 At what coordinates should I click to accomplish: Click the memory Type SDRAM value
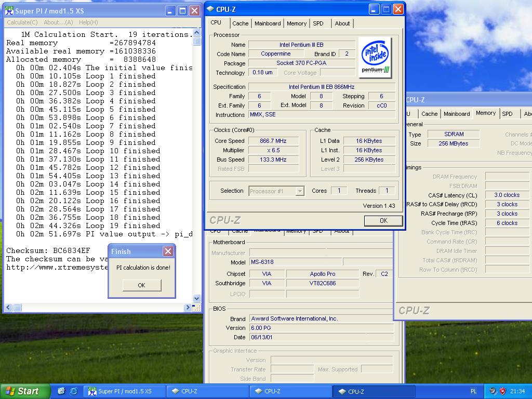coord(454,134)
